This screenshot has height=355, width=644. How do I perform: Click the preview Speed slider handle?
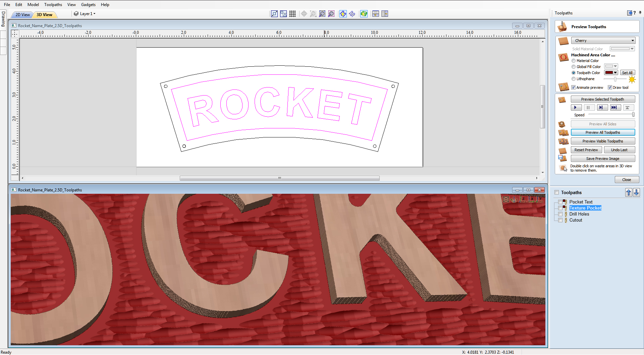click(x=633, y=115)
